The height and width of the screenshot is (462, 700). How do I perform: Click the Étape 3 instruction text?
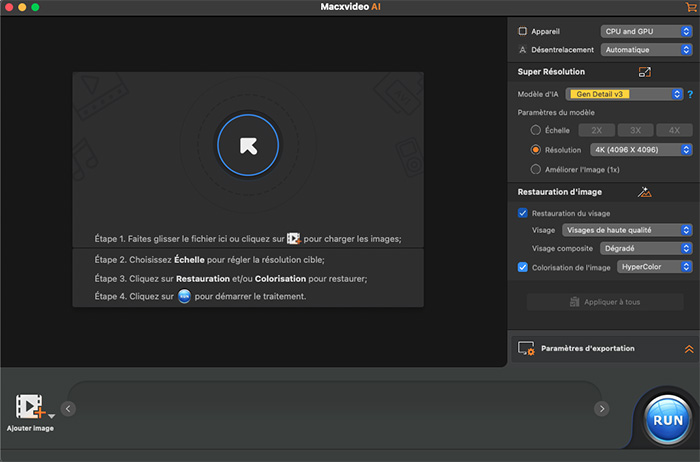(x=231, y=279)
